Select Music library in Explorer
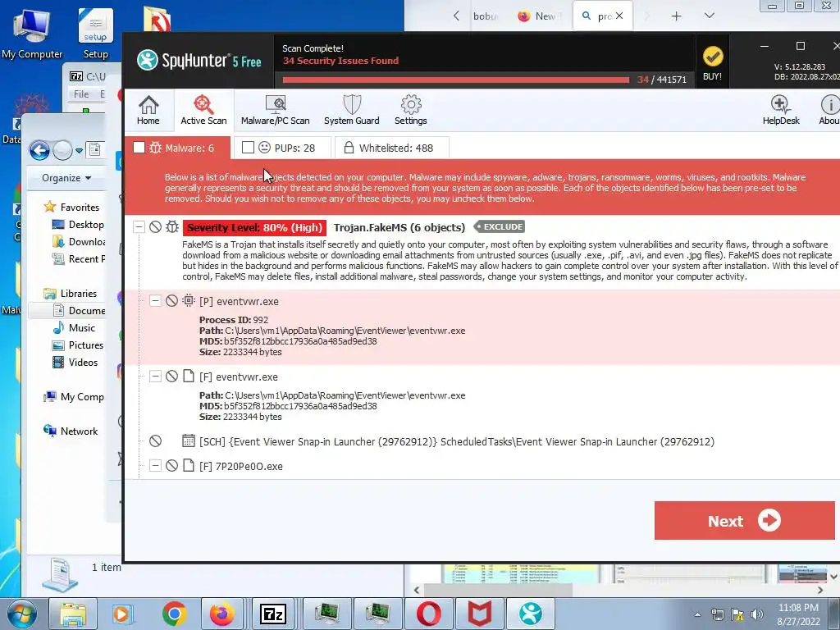This screenshot has width=840, height=630. point(74,328)
